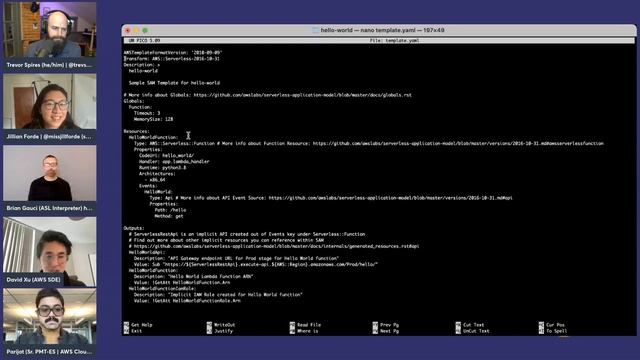Viewport: 640px width, 360px height.
Task: Click the 'Type: AWS::Serverless::Function' text
Action: coord(174,144)
